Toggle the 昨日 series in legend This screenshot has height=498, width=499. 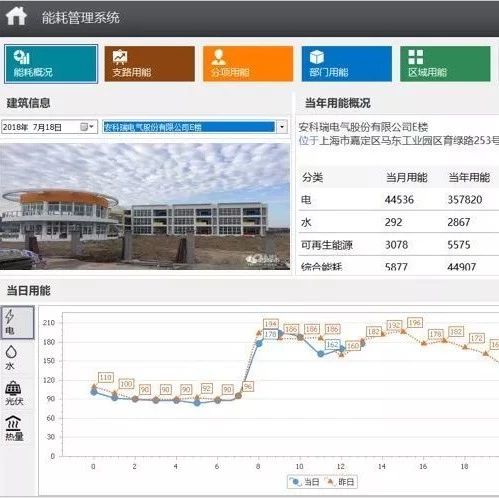tap(340, 482)
